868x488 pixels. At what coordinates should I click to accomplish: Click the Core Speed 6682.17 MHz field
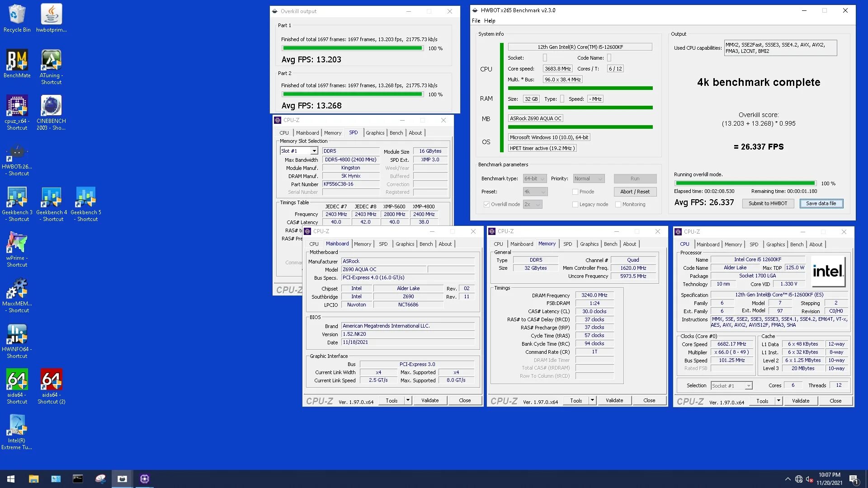point(731,344)
